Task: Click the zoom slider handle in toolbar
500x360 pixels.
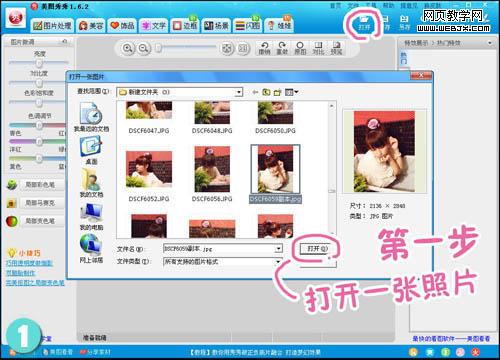Action: pyautogui.click(x=159, y=48)
